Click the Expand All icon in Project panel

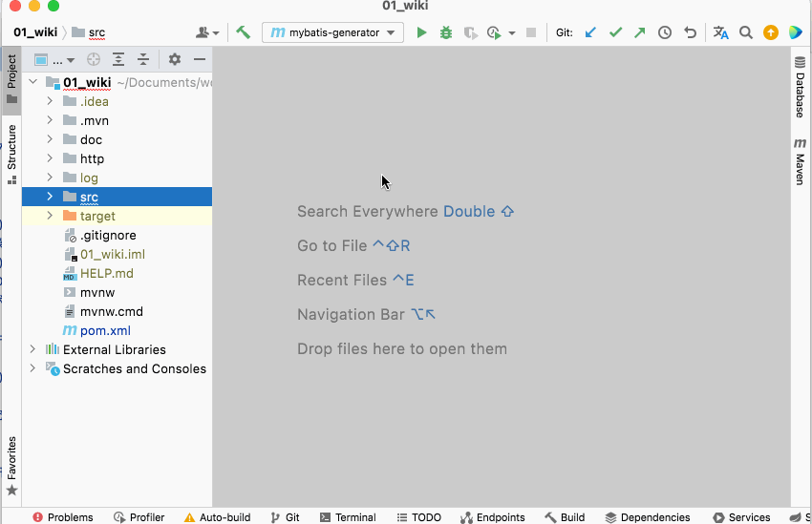tap(118, 59)
